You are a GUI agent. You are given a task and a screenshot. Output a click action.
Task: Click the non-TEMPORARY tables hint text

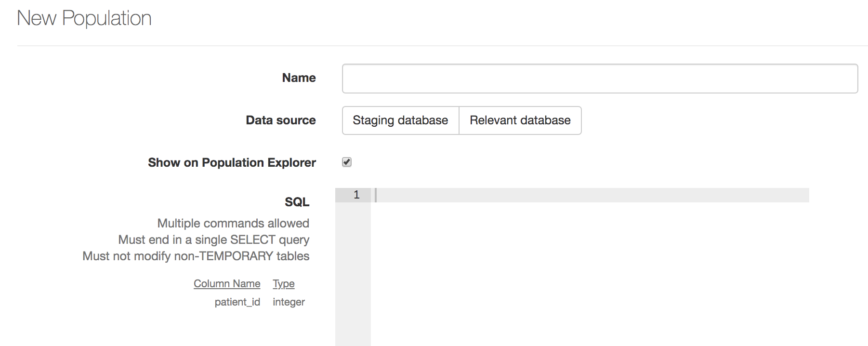tap(196, 256)
